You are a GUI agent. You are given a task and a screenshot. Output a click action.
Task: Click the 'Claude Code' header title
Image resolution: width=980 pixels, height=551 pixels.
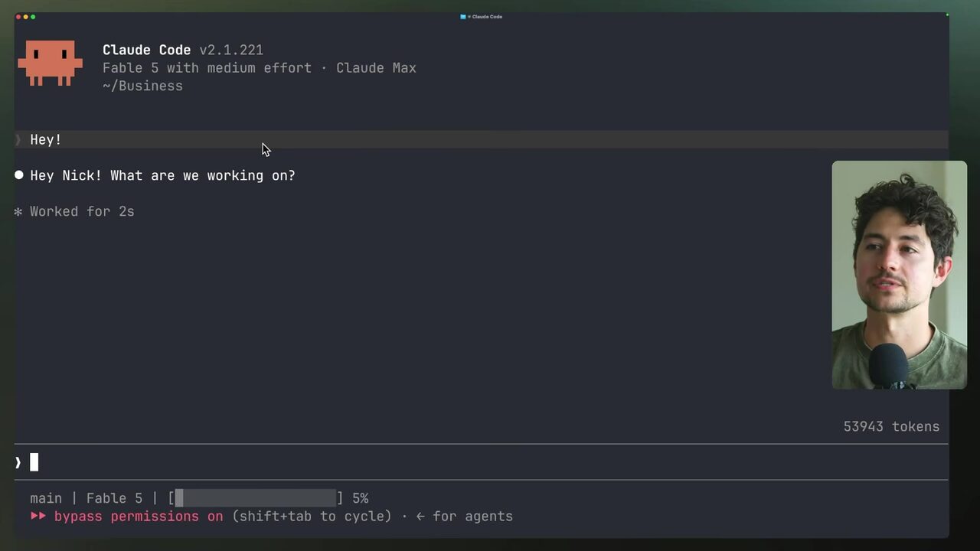[146, 50]
